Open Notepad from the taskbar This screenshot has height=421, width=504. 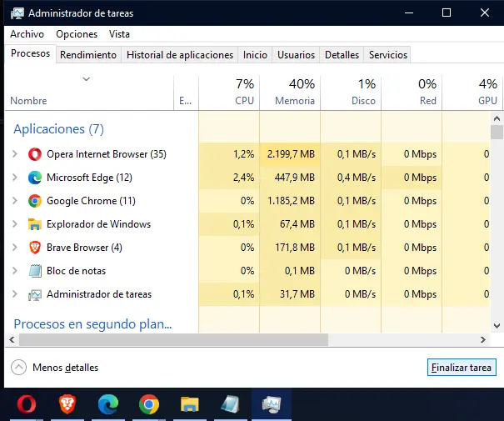click(x=230, y=404)
